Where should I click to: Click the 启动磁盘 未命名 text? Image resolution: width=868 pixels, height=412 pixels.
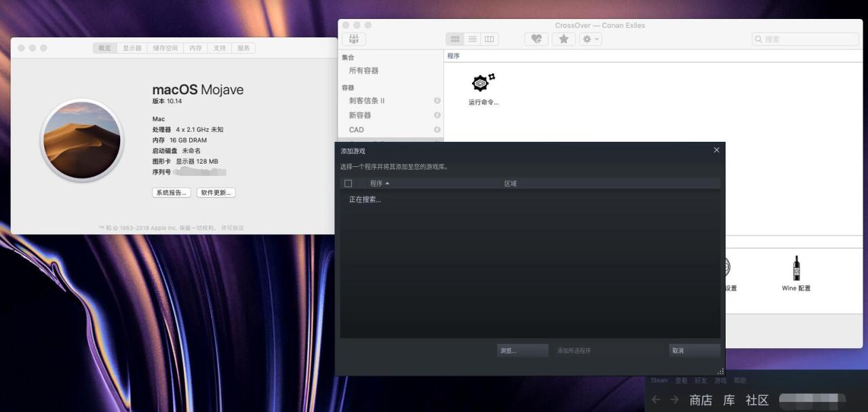(x=176, y=151)
